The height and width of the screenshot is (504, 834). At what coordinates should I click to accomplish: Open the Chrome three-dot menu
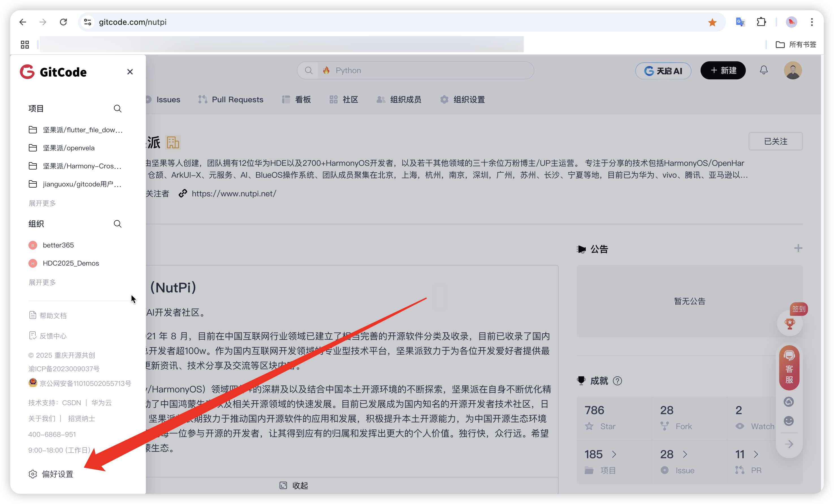point(812,22)
